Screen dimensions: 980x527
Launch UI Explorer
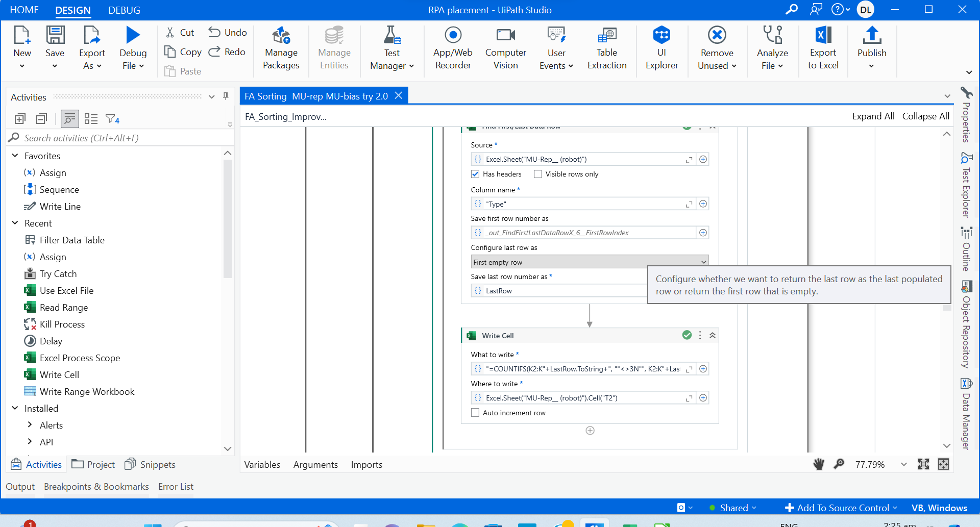661,48
